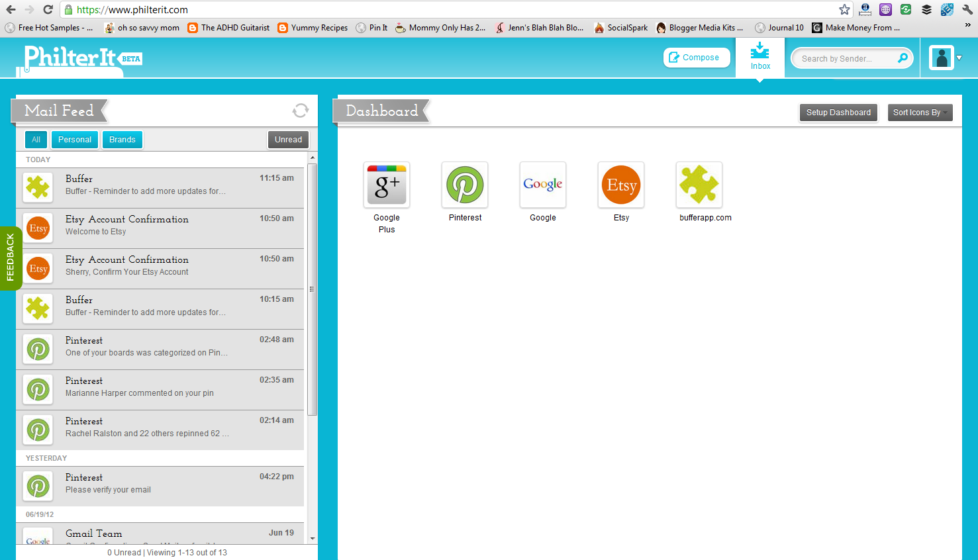
Task: Select the All mail filter tab
Action: (36, 140)
